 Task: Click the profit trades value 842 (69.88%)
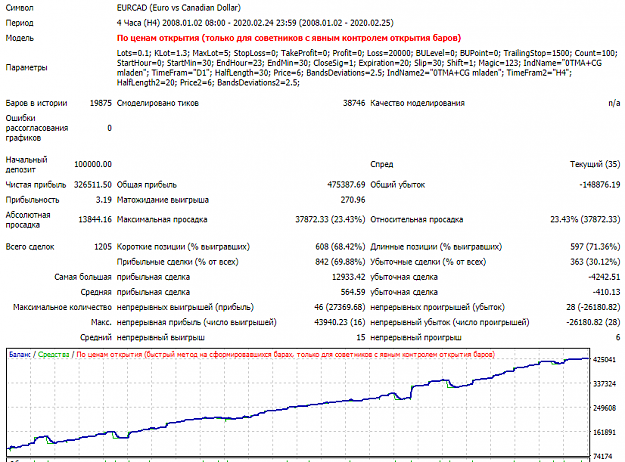340,262
